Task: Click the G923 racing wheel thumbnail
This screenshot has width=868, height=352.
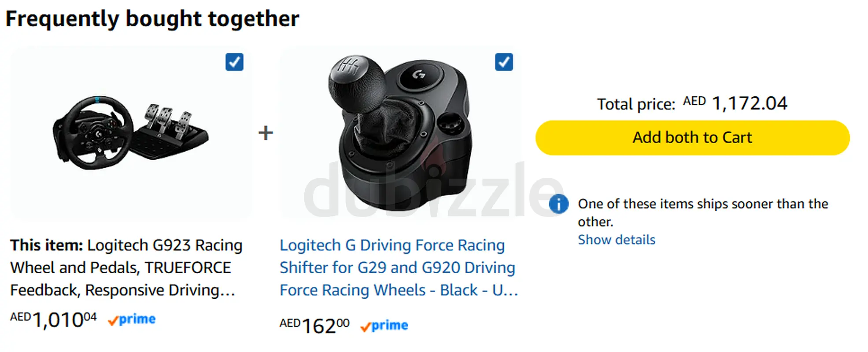Action: [131, 132]
